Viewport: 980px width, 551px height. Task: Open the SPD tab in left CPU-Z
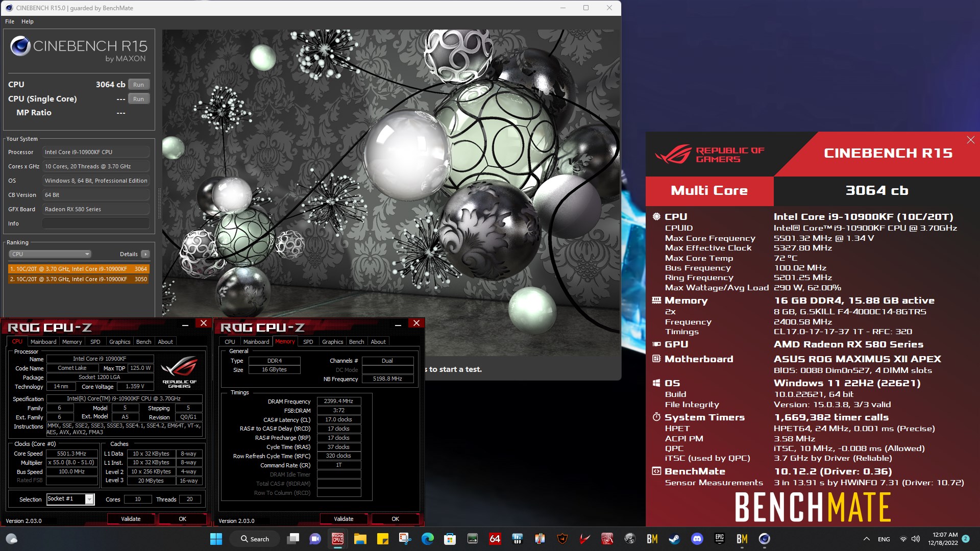pos(95,342)
